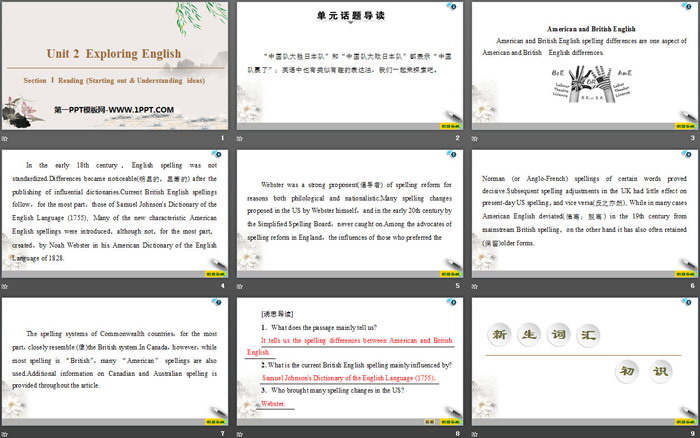This screenshot has height=438, width=700.
Task: Click the round 汇 badge on slide 9
Action: (x=588, y=335)
